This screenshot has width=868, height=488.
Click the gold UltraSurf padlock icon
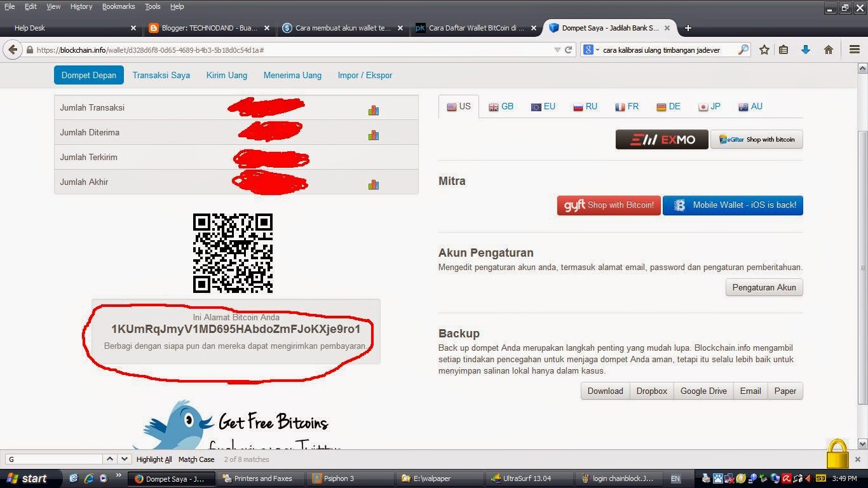click(837, 454)
